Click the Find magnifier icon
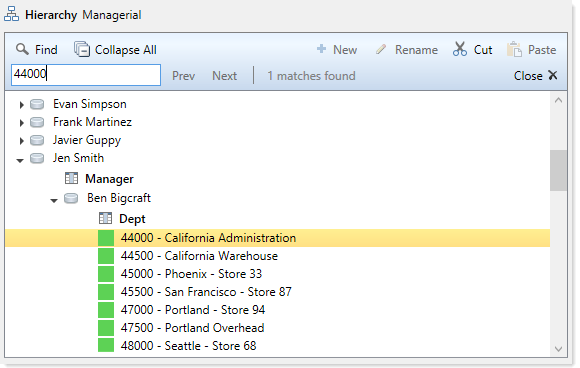Viewport: 580px width, 368px height. (22, 49)
